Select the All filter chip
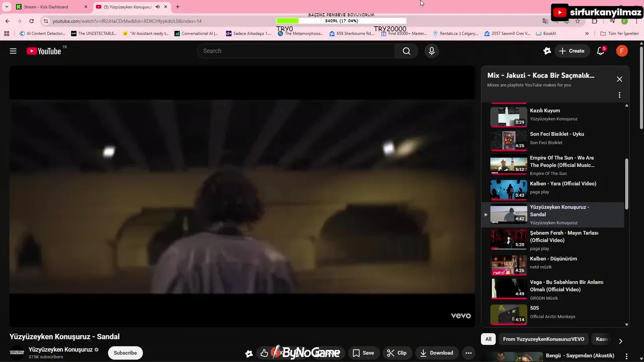 tap(488, 339)
